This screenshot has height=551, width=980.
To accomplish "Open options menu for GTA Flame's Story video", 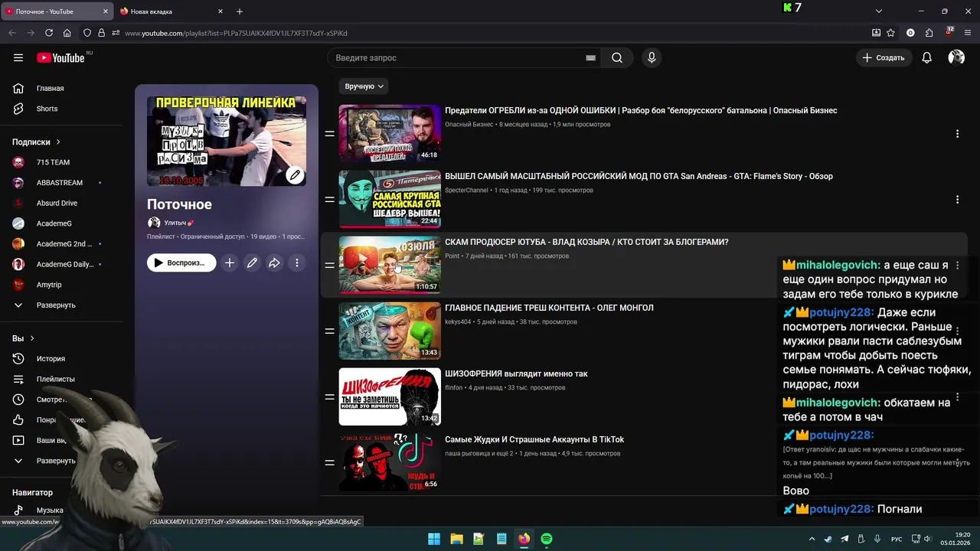I will pyautogui.click(x=957, y=200).
